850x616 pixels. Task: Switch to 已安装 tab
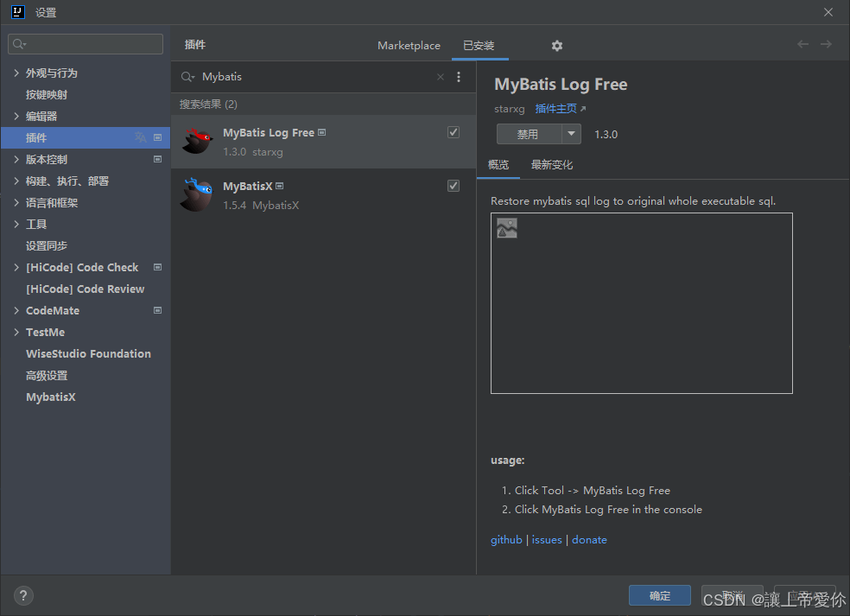click(x=479, y=46)
